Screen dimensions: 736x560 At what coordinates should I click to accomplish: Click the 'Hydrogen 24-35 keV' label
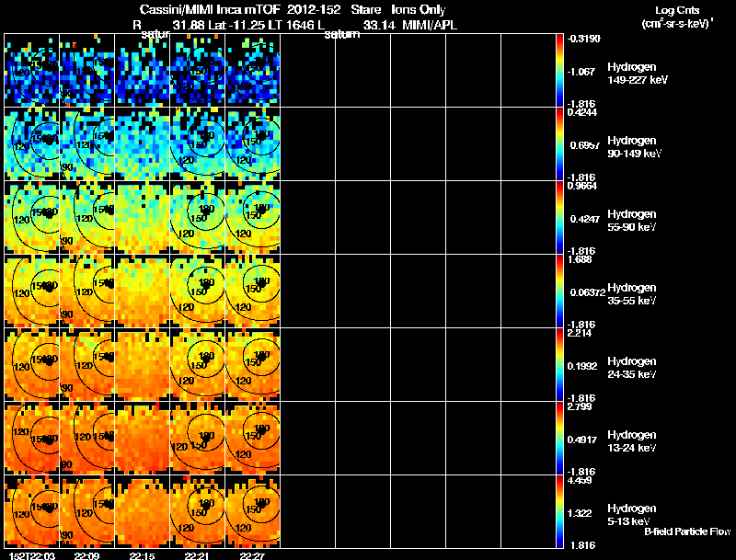(632, 368)
